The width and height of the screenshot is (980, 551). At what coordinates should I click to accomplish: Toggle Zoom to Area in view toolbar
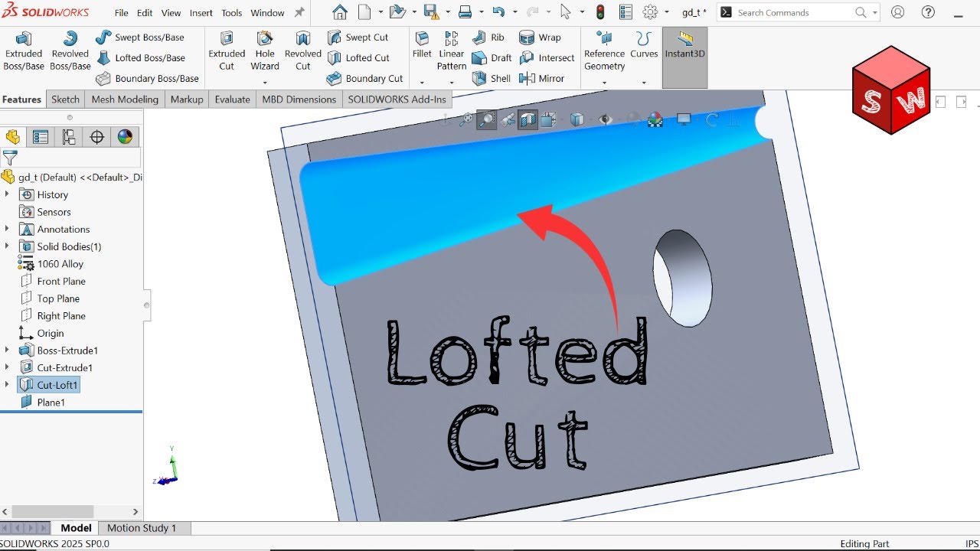(486, 119)
